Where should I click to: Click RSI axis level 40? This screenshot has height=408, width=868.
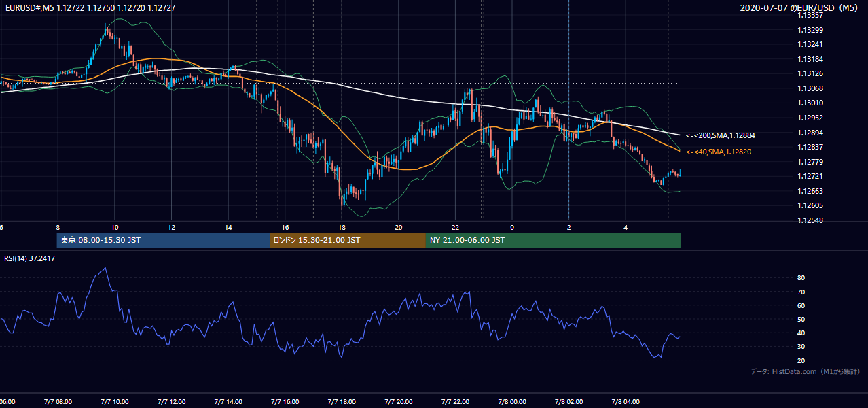(x=801, y=333)
